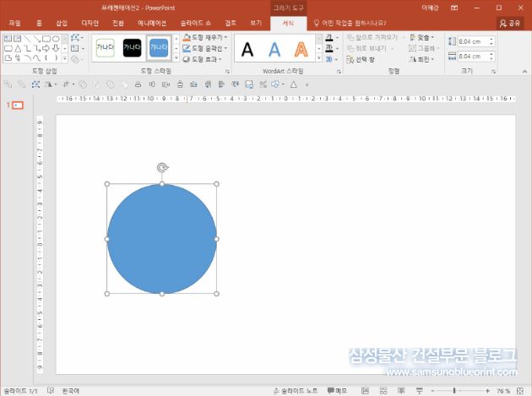532x396 pixels.
Task: Apply the white outlined 가나다 shape style
Action: tap(106, 47)
